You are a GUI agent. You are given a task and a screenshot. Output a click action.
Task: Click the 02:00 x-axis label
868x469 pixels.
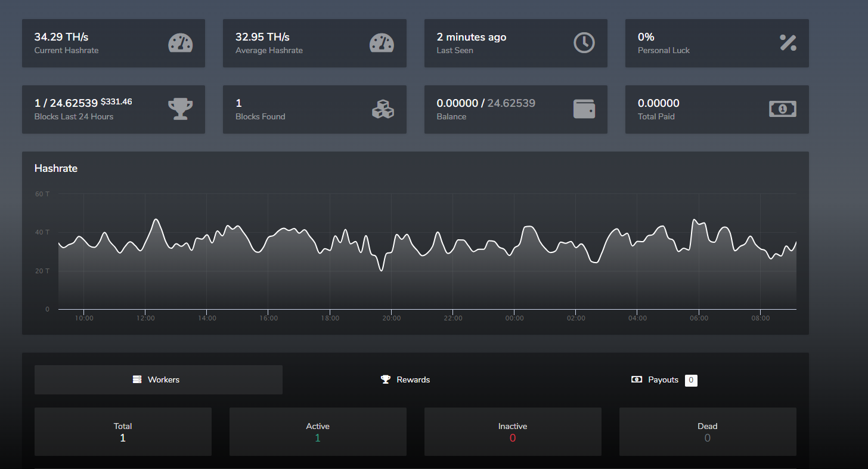pyautogui.click(x=576, y=318)
